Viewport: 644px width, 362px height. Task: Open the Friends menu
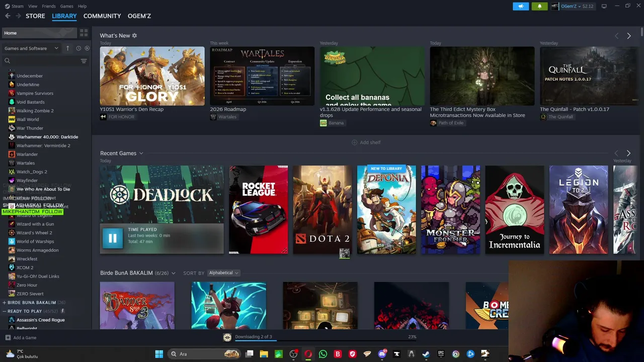tap(49, 6)
